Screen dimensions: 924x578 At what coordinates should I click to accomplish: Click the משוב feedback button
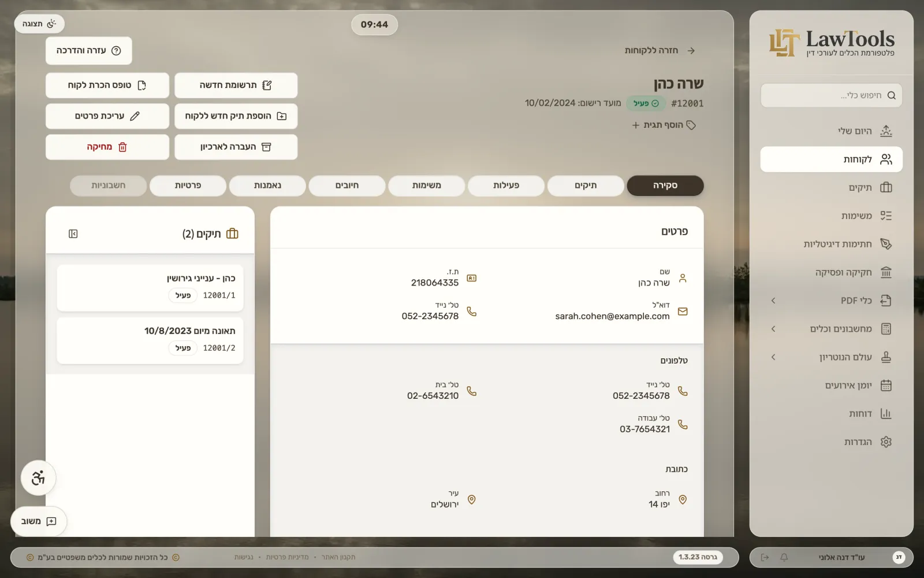coord(39,521)
